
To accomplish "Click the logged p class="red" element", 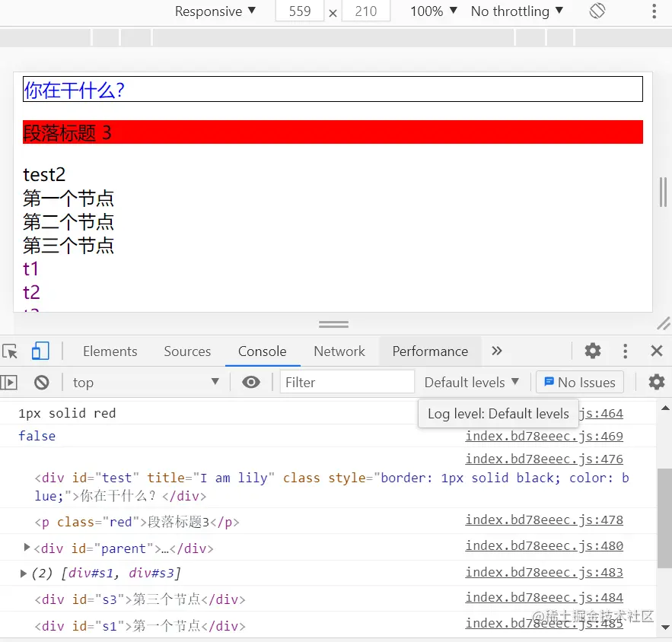I will [137, 522].
